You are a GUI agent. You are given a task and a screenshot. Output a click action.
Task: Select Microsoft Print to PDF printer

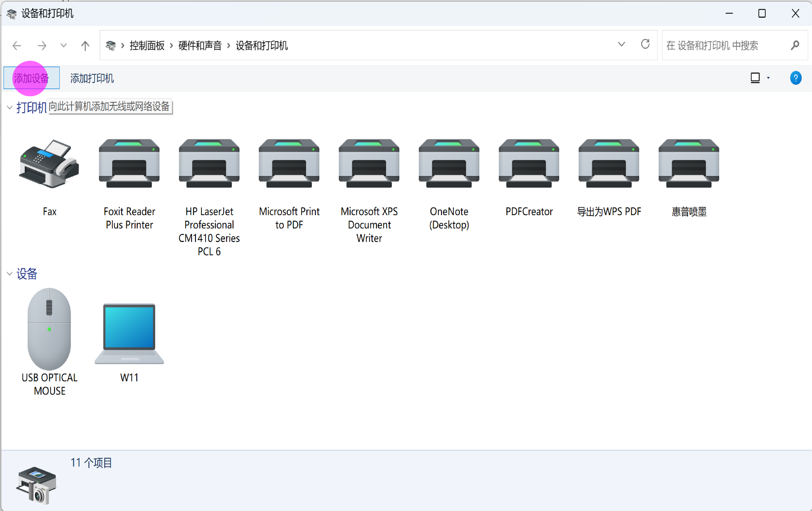tap(289, 164)
